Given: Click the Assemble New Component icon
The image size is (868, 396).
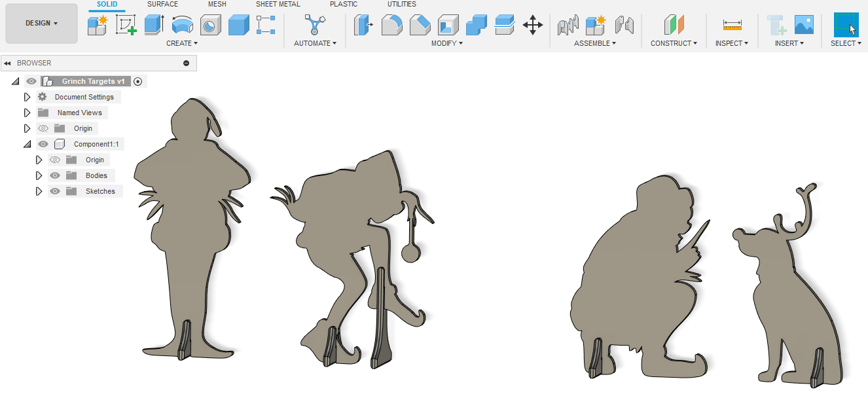Looking at the screenshot, I should point(596,25).
